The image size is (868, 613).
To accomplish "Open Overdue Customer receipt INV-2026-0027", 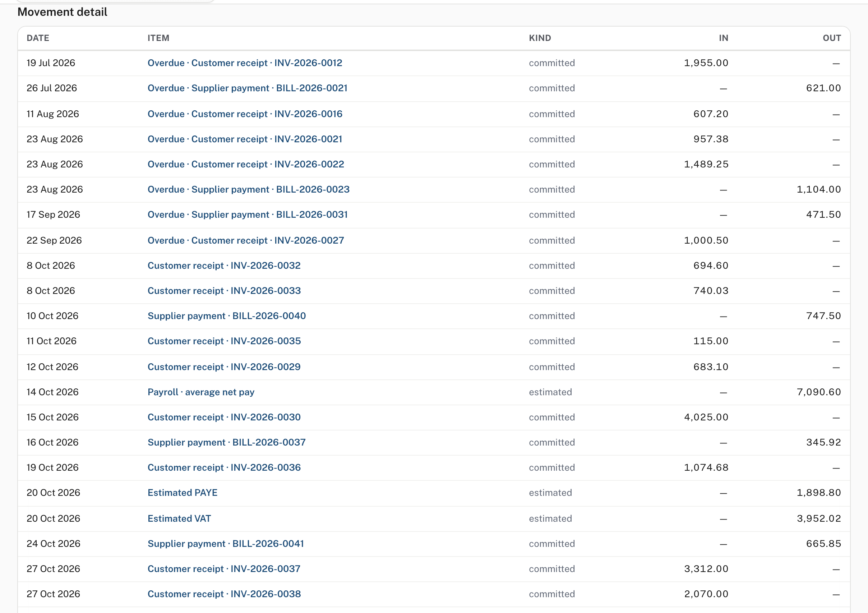I will (246, 240).
